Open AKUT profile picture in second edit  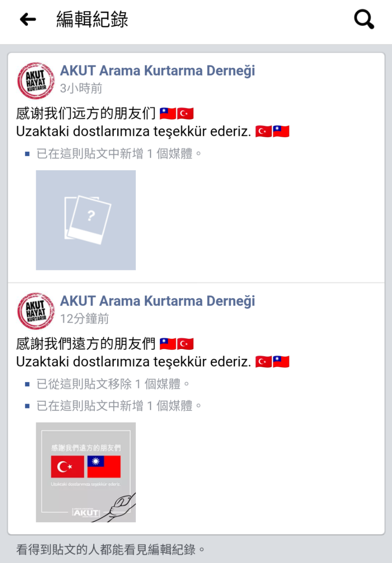coord(36,311)
